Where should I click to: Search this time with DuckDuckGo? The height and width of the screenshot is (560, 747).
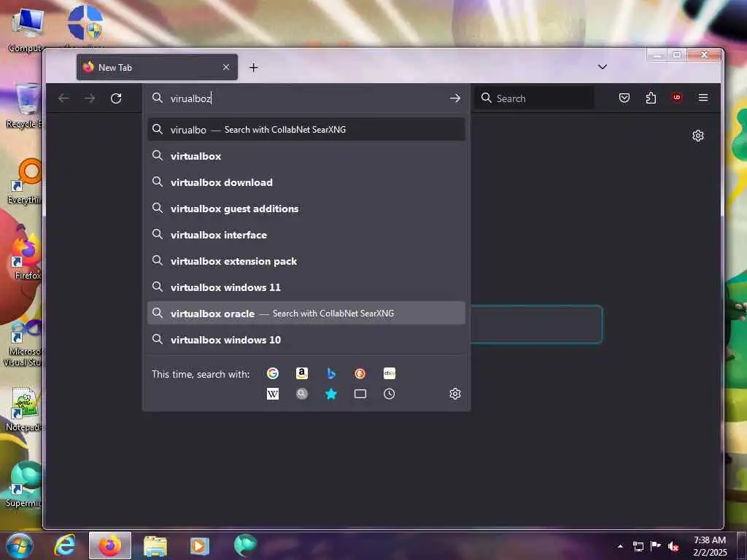[360, 373]
